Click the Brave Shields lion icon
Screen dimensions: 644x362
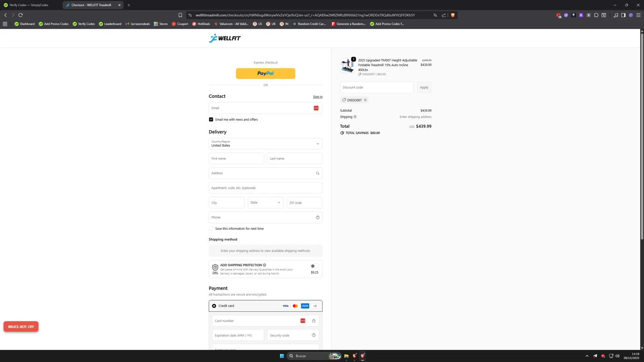pos(453,15)
